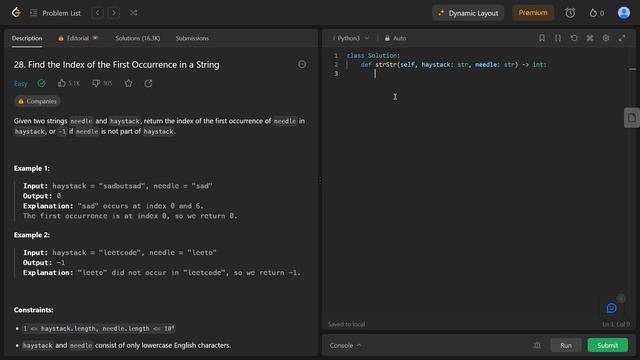Image resolution: width=640 pixels, height=360 pixels.
Task: View the streak flame counter
Action: click(x=596, y=13)
